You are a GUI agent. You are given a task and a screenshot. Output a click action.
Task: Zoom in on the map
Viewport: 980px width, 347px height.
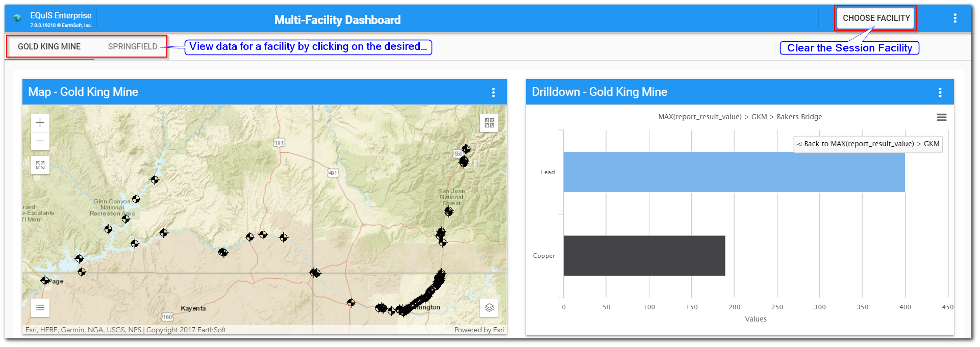[x=40, y=123]
